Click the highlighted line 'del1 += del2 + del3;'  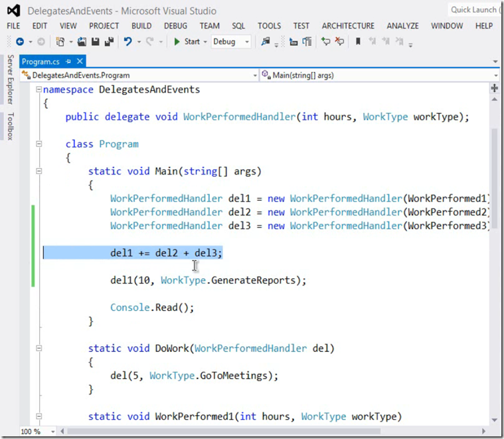(x=166, y=253)
